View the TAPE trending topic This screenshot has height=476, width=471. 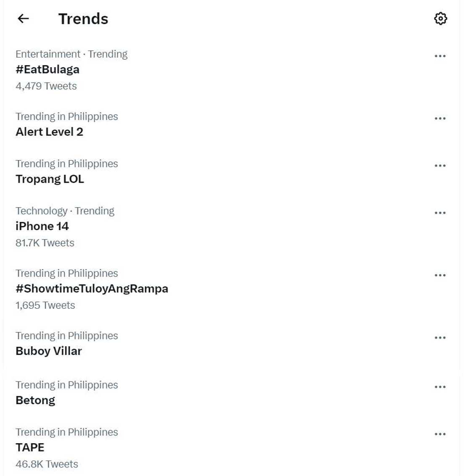(30, 447)
